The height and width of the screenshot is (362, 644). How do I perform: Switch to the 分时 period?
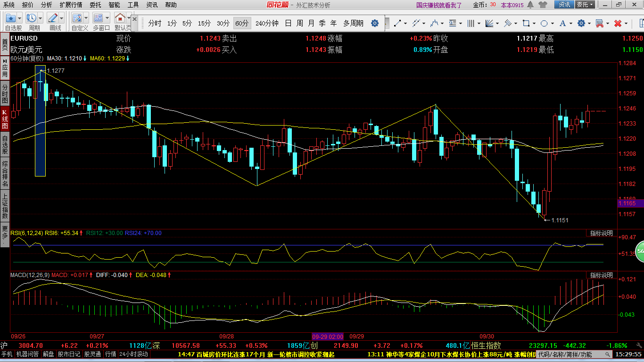(x=155, y=23)
